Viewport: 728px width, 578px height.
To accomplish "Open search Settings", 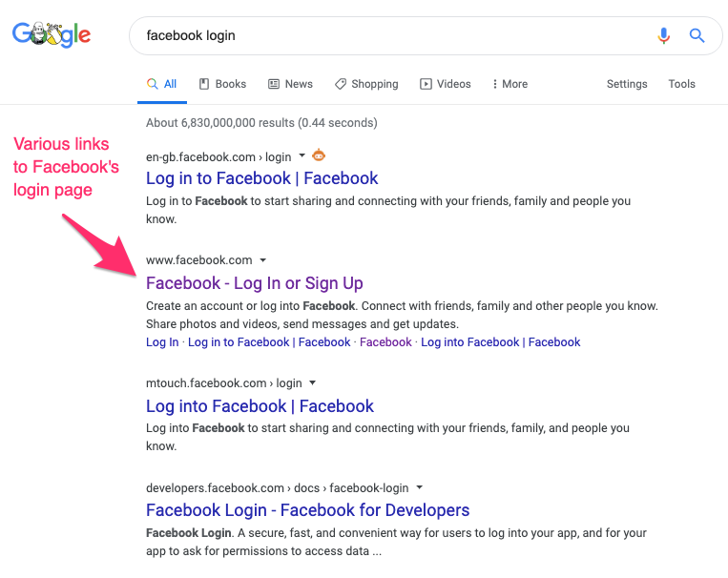I will click(627, 84).
